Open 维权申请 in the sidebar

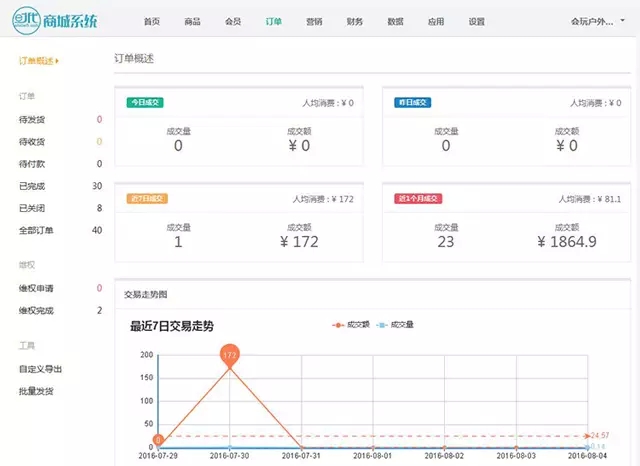point(36,288)
